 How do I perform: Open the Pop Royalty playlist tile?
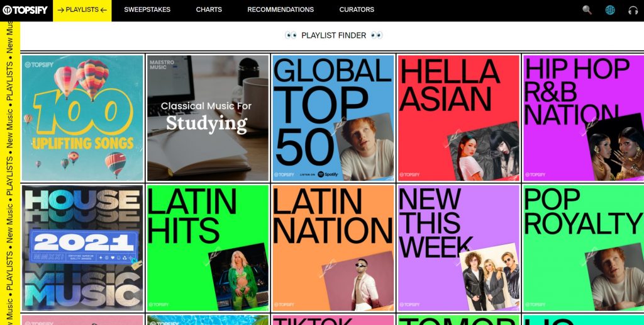[x=584, y=248]
